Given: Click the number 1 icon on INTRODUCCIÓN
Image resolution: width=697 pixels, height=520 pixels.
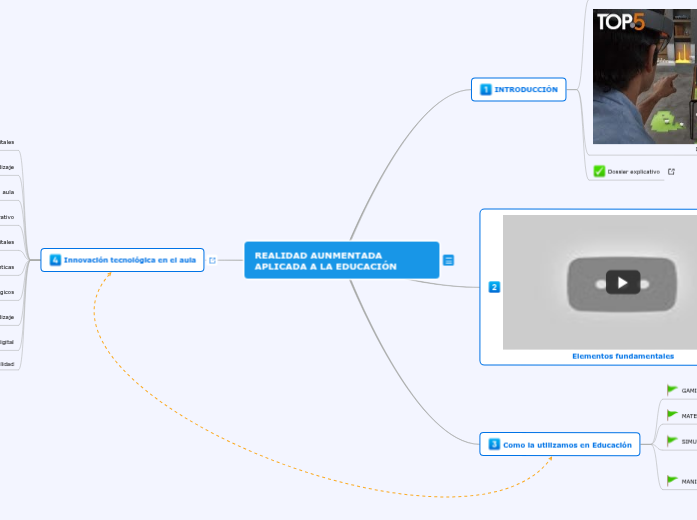Looking at the screenshot, I should point(486,90).
